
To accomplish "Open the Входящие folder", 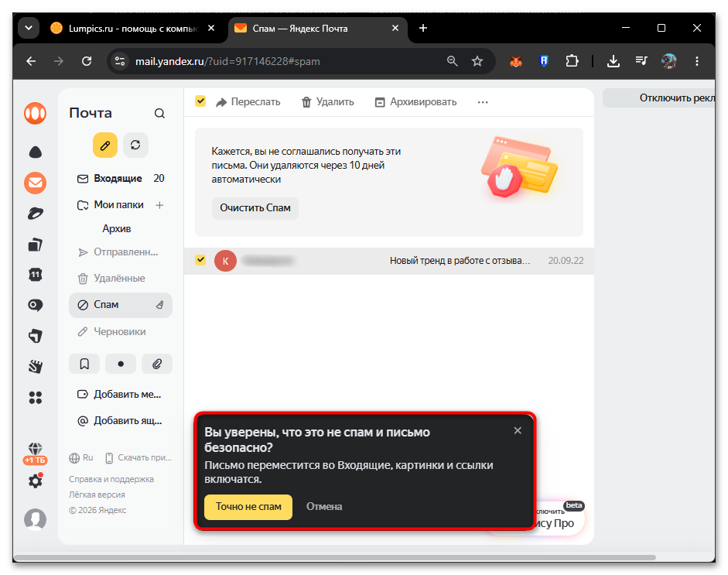I will [x=121, y=178].
